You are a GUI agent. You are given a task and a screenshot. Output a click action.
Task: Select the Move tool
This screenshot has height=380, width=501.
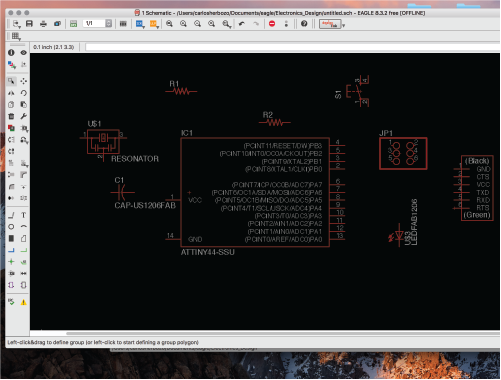23,81
